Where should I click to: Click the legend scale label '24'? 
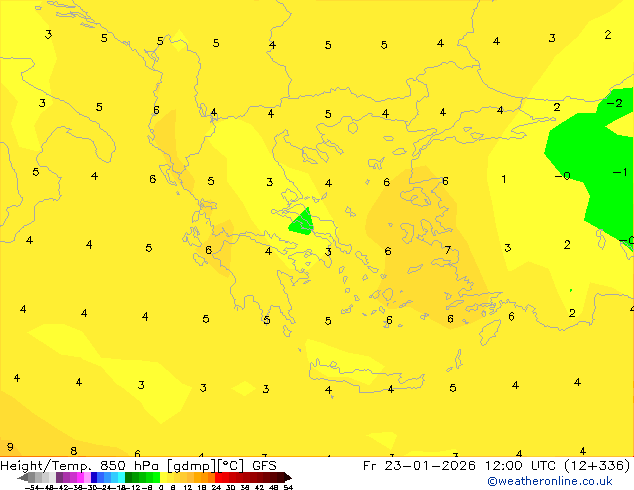(x=216, y=487)
